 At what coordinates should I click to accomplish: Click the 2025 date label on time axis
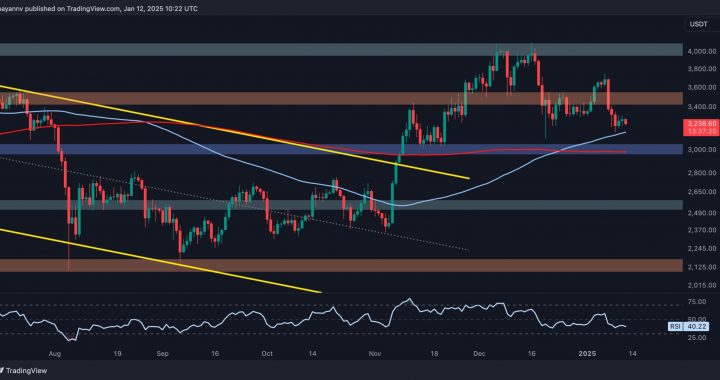click(587, 354)
